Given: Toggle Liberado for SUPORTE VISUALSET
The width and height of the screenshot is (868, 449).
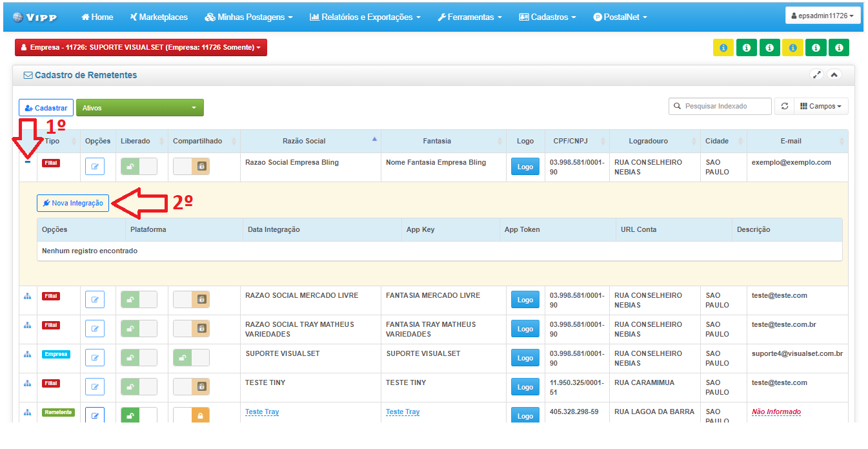Looking at the screenshot, I should coord(139,358).
